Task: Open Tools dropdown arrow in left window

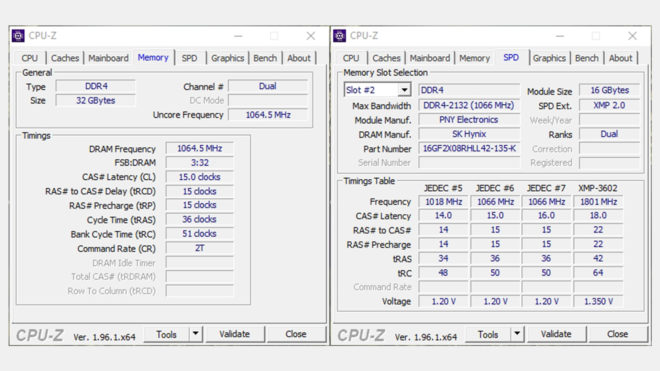Action: point(196,334)
